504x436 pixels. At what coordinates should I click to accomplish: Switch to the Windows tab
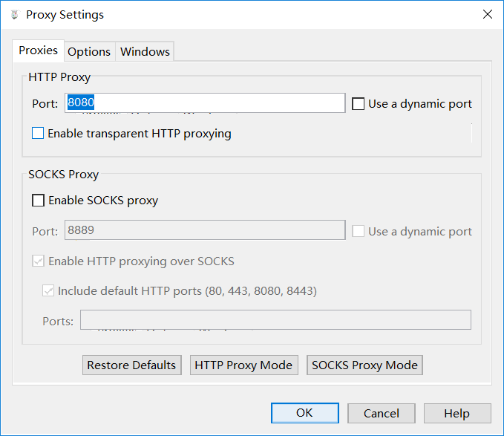145,51
